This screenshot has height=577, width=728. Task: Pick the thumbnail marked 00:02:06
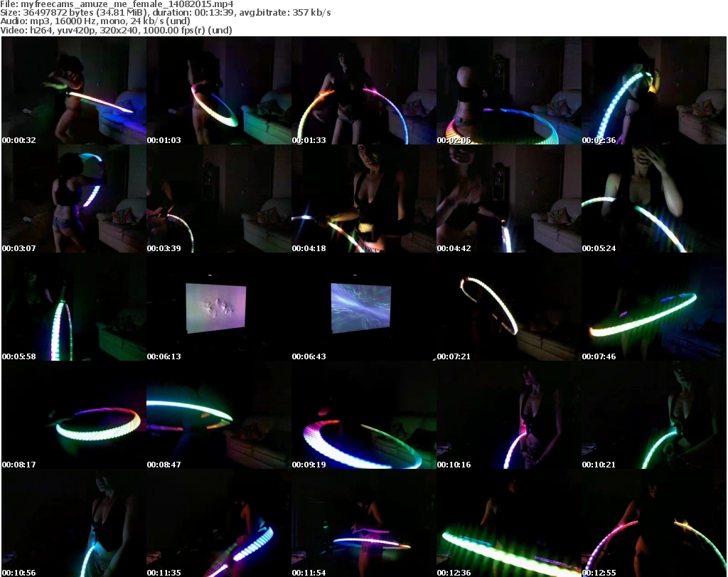509,90
